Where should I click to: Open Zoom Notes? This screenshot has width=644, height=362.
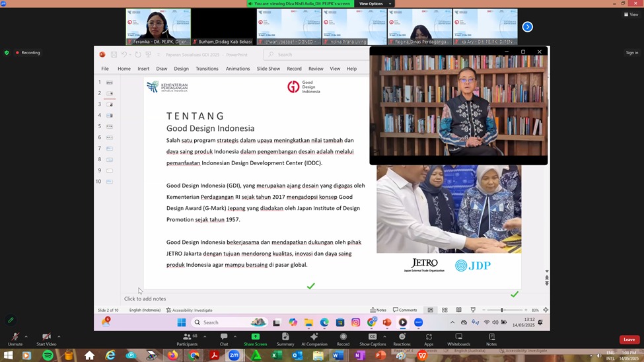point(491,340)
